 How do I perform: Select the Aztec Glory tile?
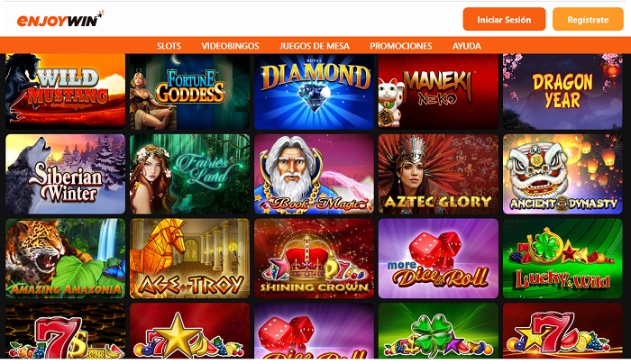coord(438,174)
